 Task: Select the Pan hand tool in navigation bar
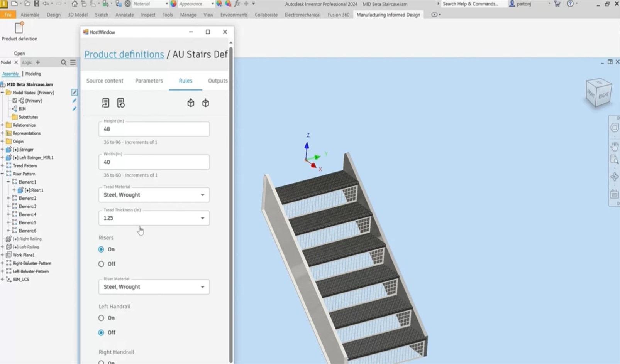tap(615, 146)
